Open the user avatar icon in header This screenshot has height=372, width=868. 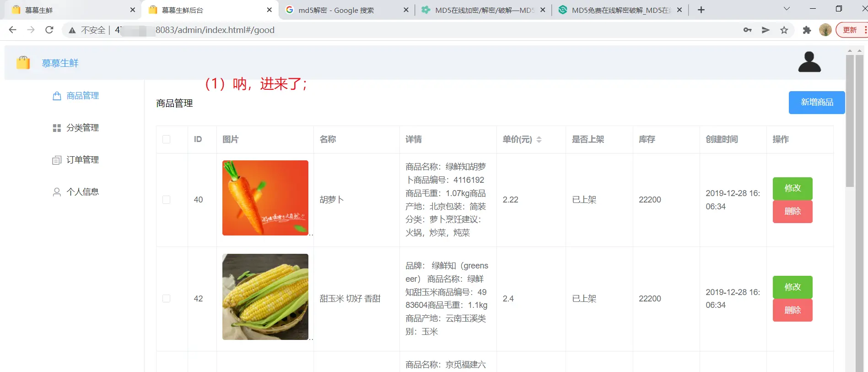click(809, 62)
